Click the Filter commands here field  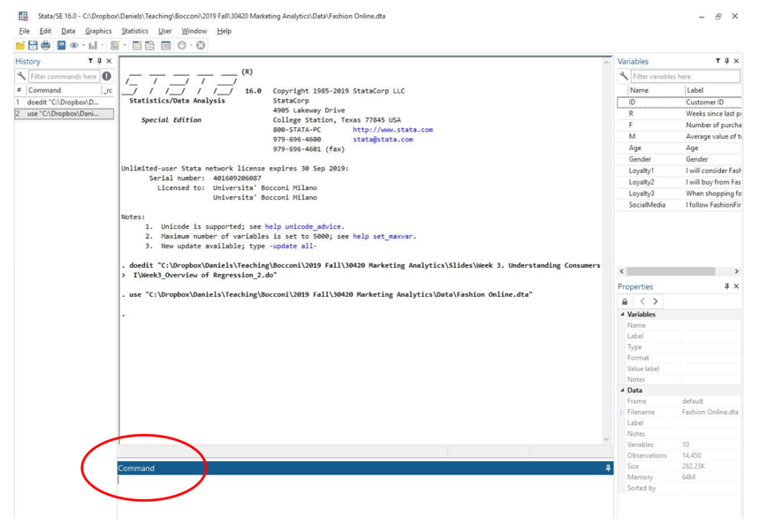point(64,76)
